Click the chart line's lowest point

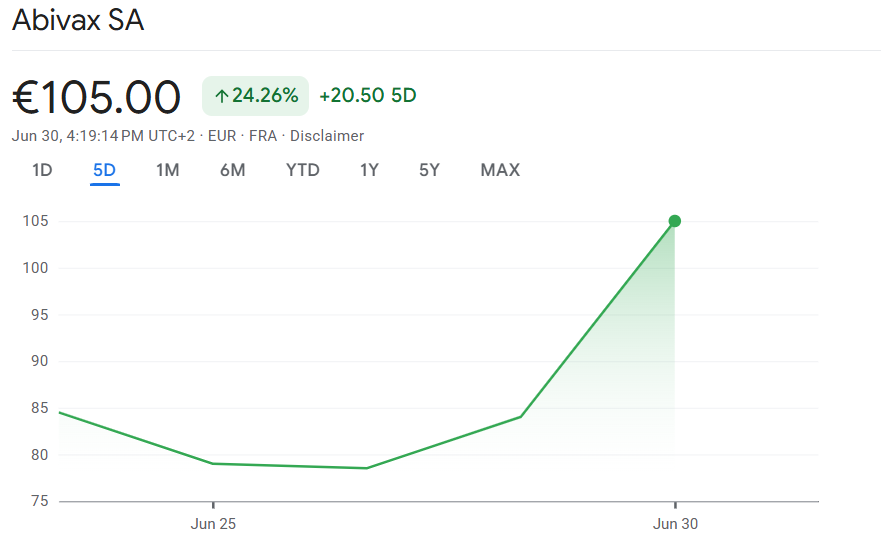[x=367, y=468]
